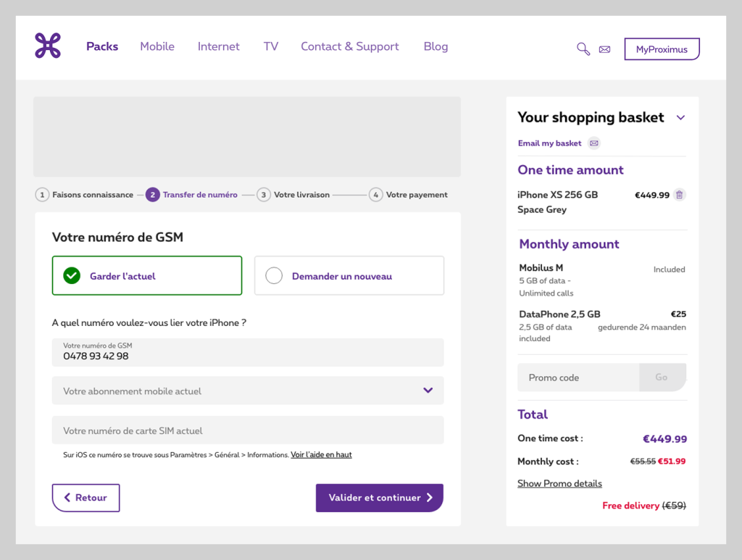Open the Internet menu
The height and width of the screenshot is (560, 742).
point(219,46)
